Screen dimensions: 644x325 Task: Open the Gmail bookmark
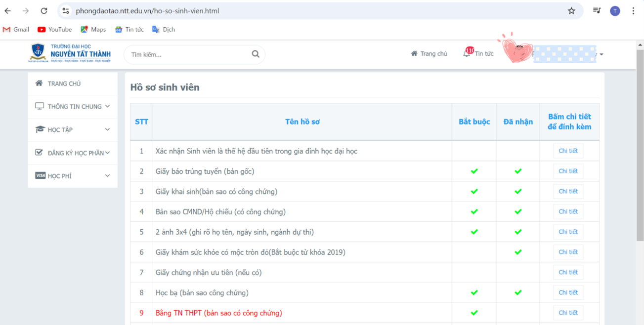[x=16, y=30]
